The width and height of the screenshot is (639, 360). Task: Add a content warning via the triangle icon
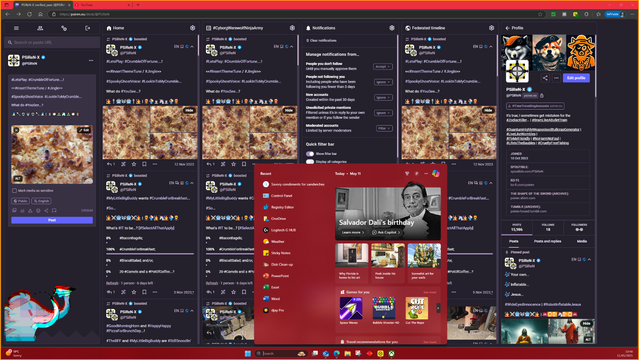(30, 210)
